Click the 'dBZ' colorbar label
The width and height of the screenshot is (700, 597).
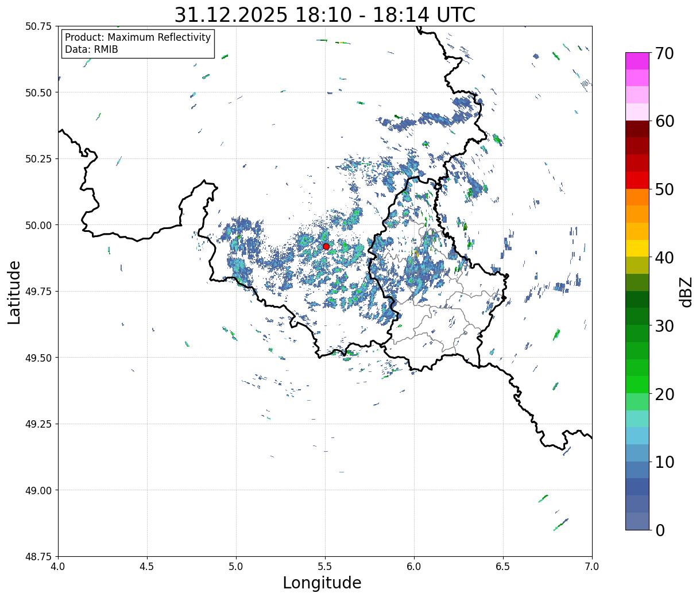pos(686,292)
